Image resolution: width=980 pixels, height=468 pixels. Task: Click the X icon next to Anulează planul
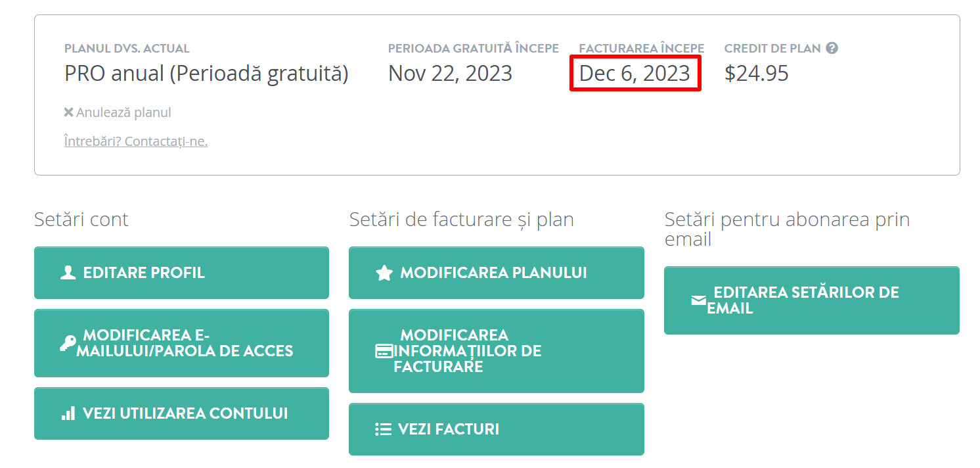[68, 112]
